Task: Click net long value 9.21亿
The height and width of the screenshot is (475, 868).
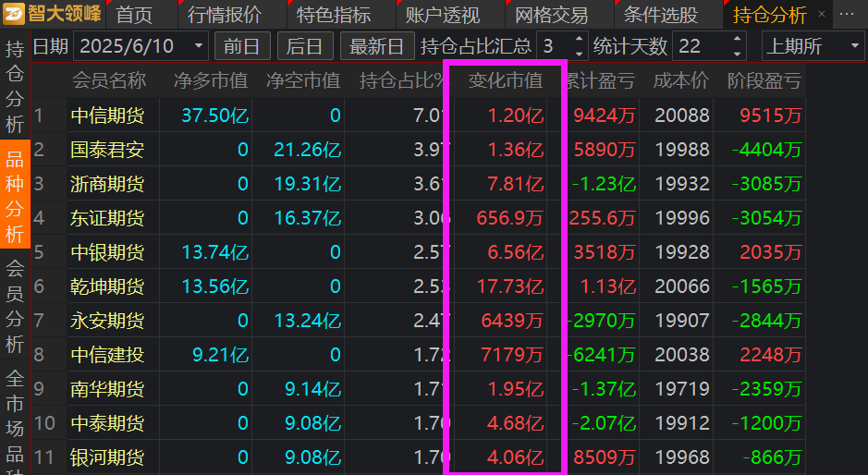Action: coord(220,355)
